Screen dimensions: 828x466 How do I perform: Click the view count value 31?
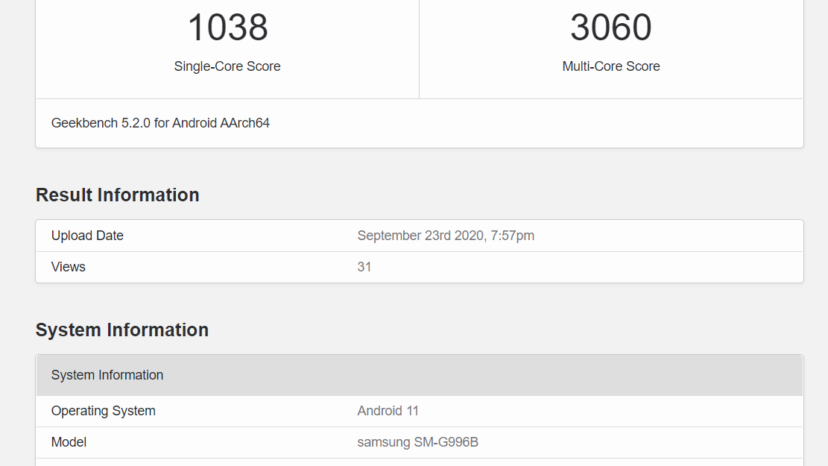coord(364,267)
